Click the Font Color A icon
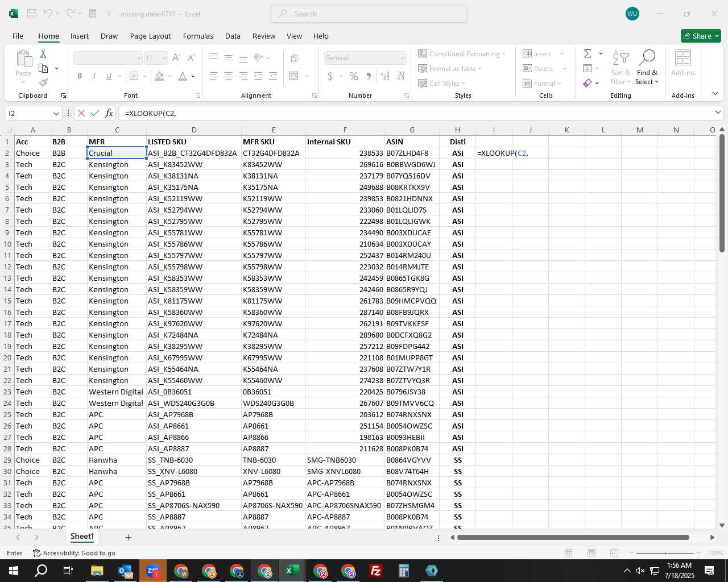728x582 pixels. click(x=183, y=76)
